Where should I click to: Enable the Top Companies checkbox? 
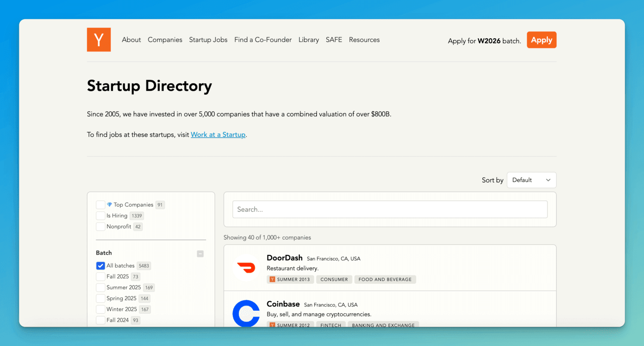click(x=100, y=205)
